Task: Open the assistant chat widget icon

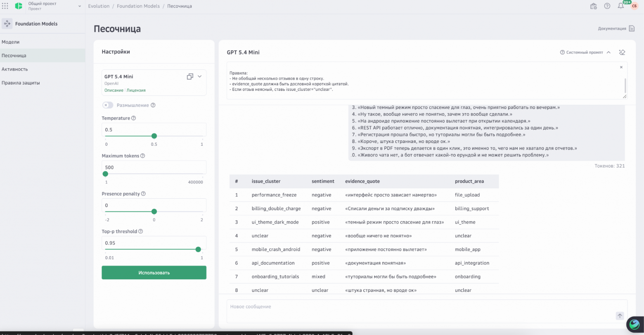Action: pyautogui.click(x=634, y=324)
